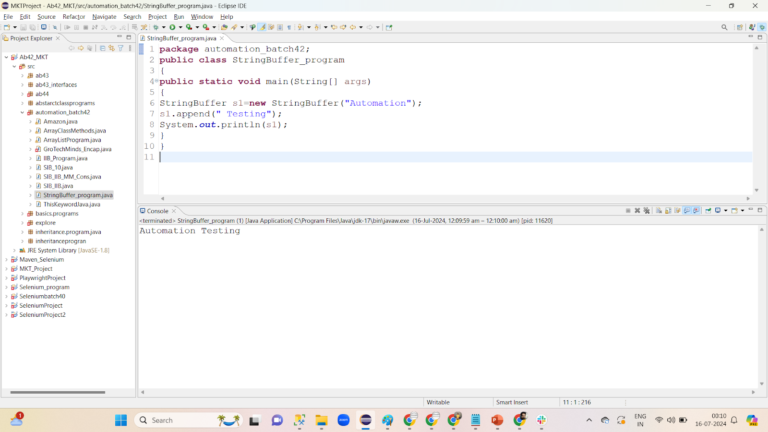Open ArrayListProgram.java in the tree

point(72,140)
